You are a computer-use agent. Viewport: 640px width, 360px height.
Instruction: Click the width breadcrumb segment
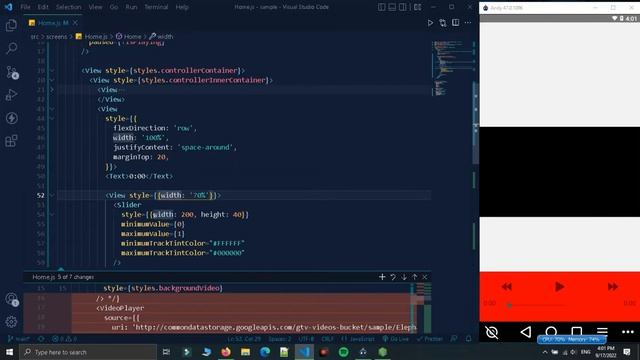point(161,36)
